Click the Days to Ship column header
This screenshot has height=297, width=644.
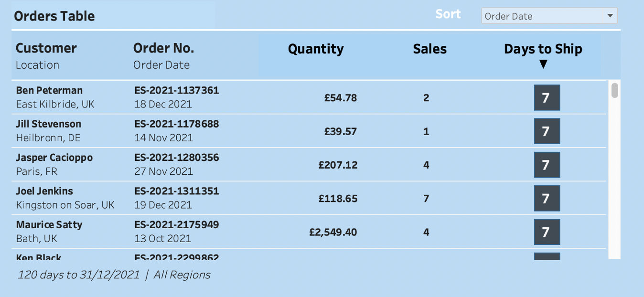543,49
